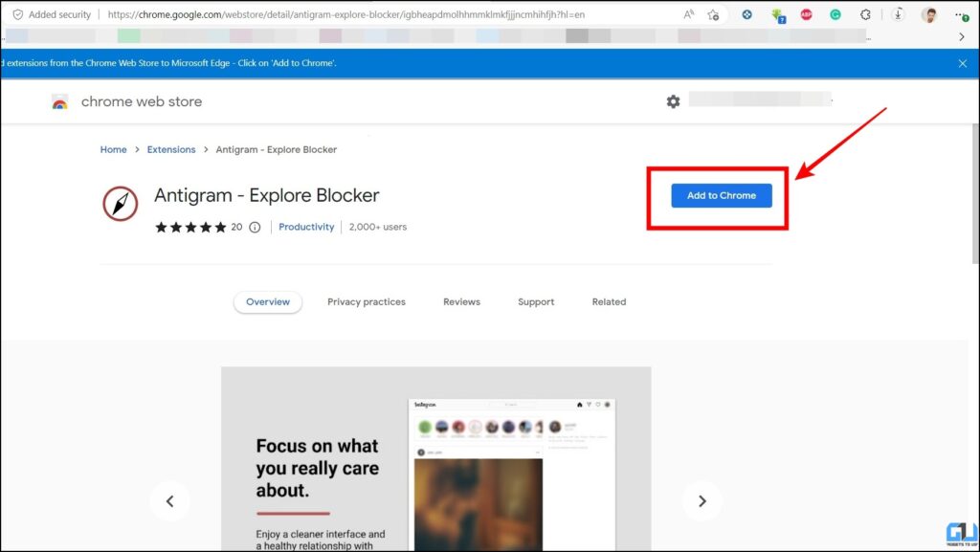Open the Chrome Web Store settings gear
This screenshot has width=980, height=552.
point(673,101)
